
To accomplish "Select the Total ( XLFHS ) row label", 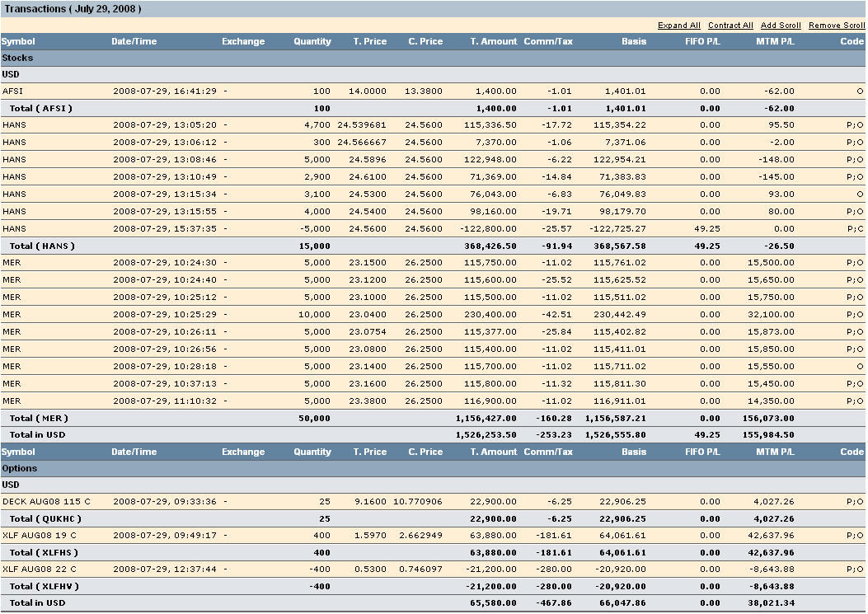I will tap(44, 552).
